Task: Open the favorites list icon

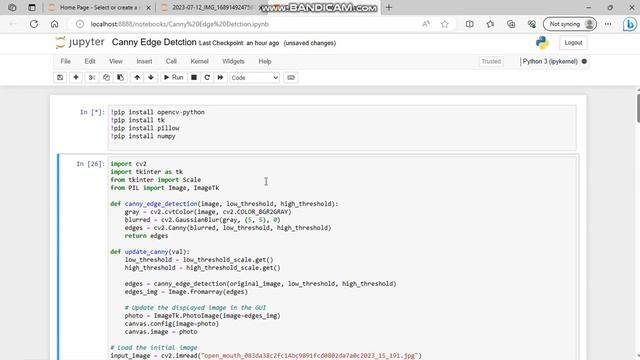Action: [490, 24]
